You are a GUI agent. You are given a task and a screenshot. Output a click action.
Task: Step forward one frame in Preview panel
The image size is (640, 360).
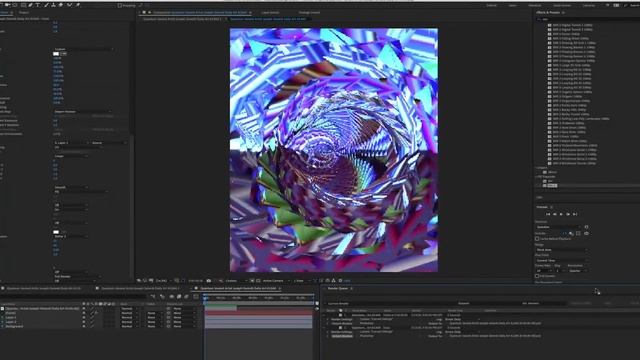[568, 214]
